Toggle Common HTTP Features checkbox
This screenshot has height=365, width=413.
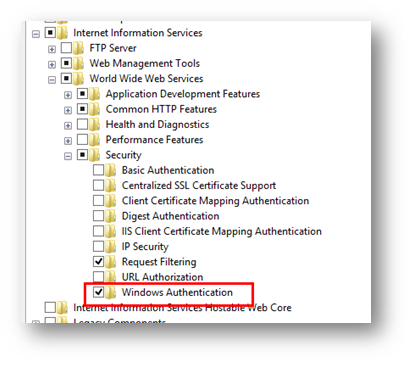82,109
